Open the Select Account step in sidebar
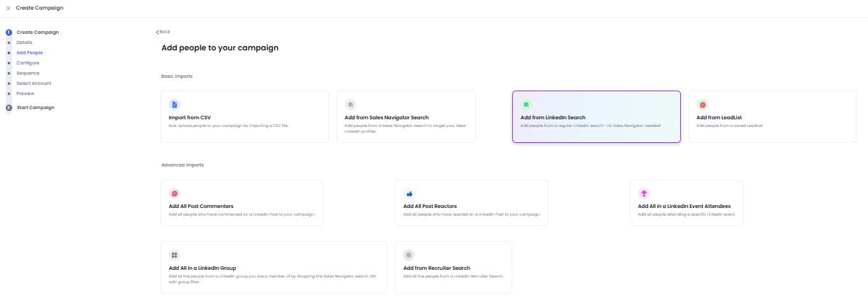The height and width of the screenshot is (303, 868). pos(34,83)
